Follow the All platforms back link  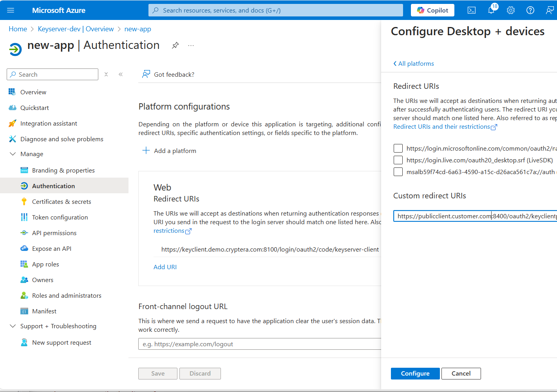(414, 63)
